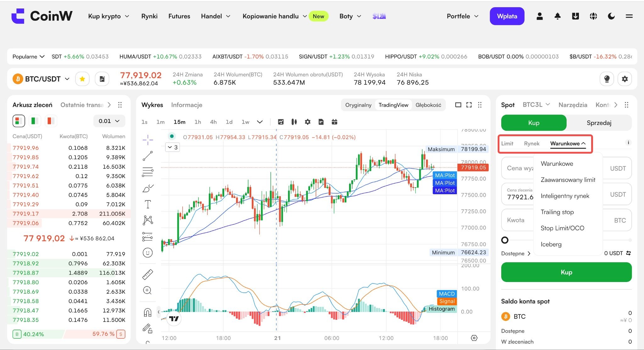644x350 pixels.
Task: Select the crosshair cursor tool
Action: [147, 139]
